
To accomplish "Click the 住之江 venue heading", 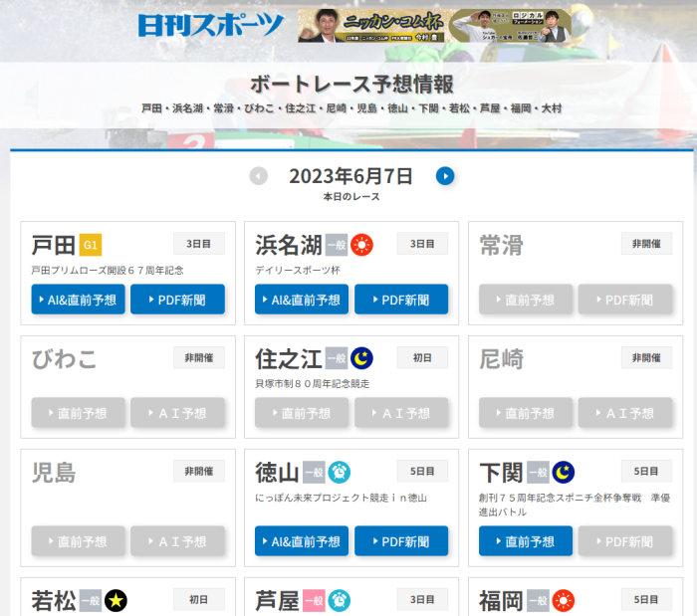I will [288, 358].
